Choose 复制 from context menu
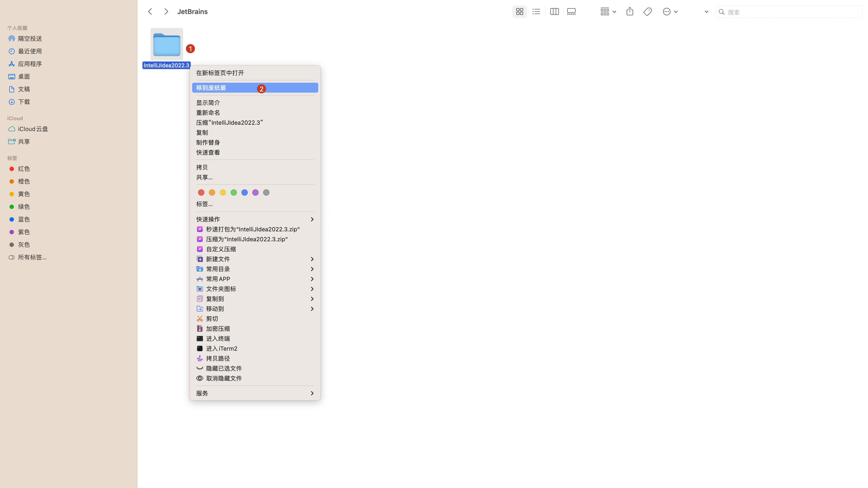The height and width of the screenshot is (488, 868). click(x=255, y=133)
